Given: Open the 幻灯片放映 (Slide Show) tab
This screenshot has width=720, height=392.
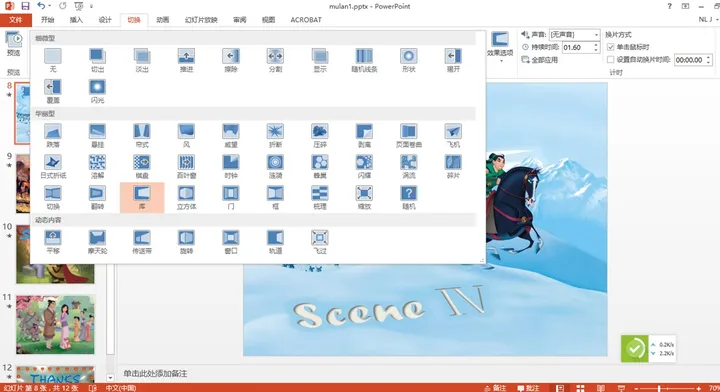Looking at the screenshot, I should [201, 20].
